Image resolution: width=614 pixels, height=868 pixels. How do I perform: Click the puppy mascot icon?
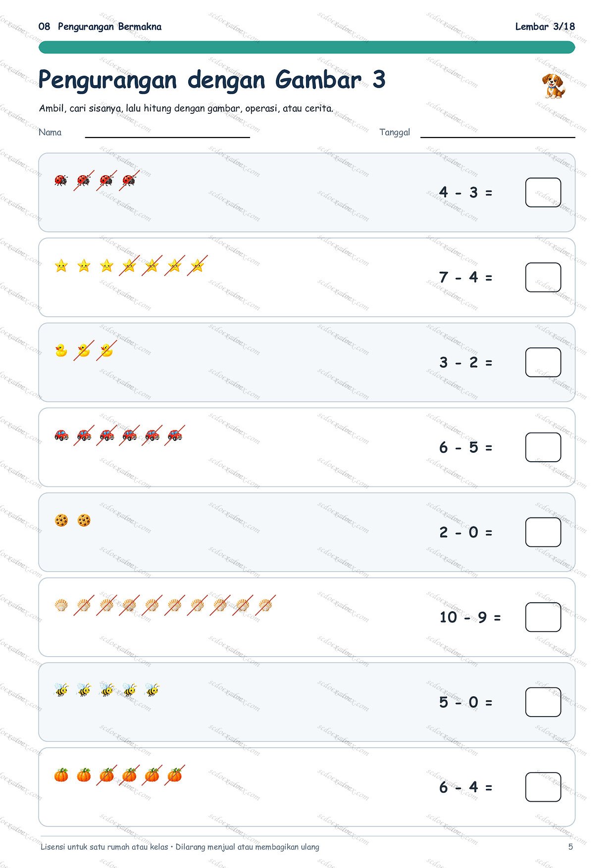pyautogui.click(x=553, y=86)
